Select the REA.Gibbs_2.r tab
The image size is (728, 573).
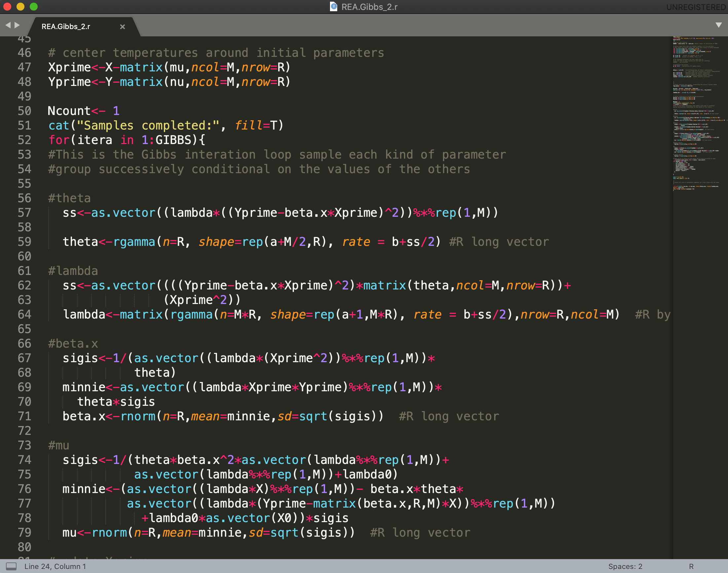(x=66, y=27)
